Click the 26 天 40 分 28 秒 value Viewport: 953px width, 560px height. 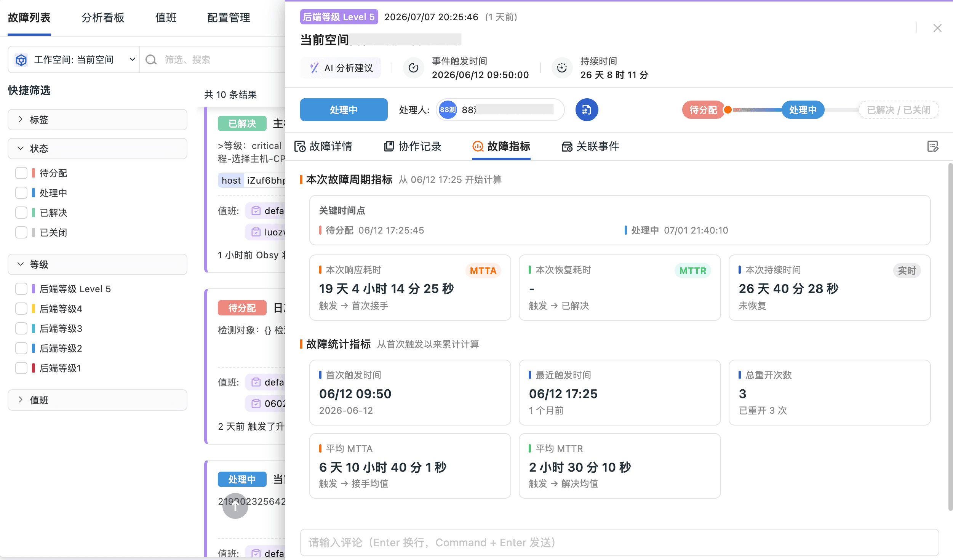(788, 288)
